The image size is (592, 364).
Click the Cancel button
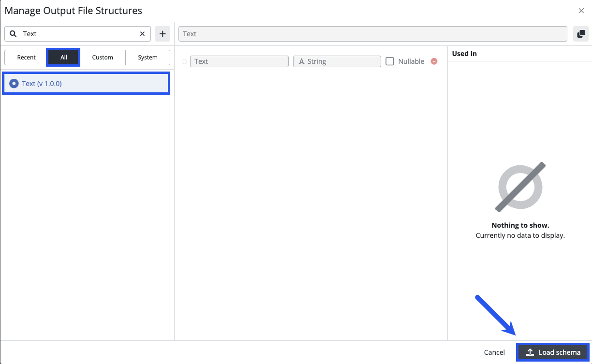point(494,352)
